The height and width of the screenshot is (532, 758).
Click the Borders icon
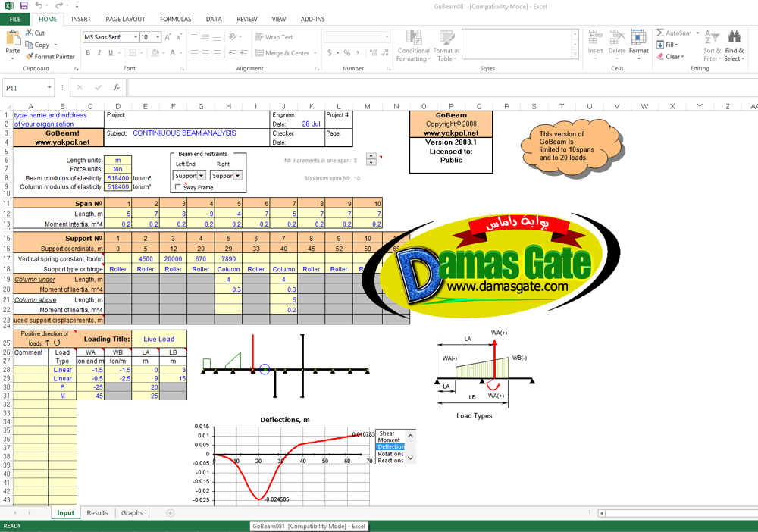click(133, 52)
